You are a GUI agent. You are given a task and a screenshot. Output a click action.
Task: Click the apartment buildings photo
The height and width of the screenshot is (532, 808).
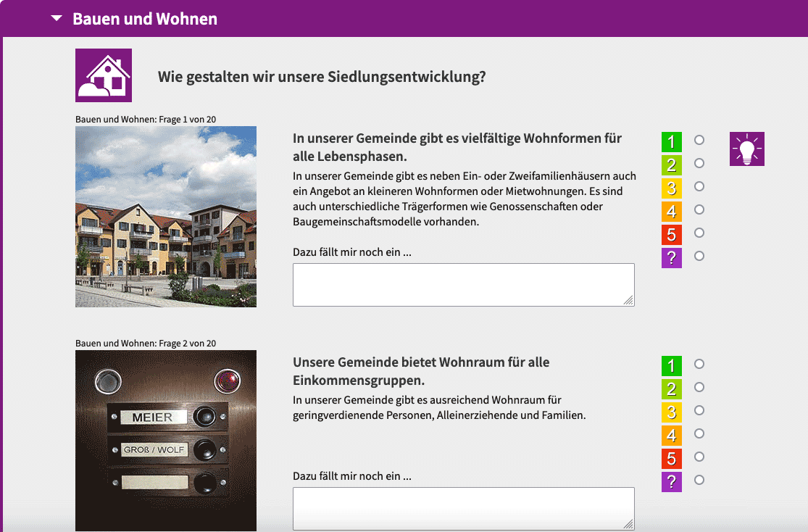pos(166,217)
